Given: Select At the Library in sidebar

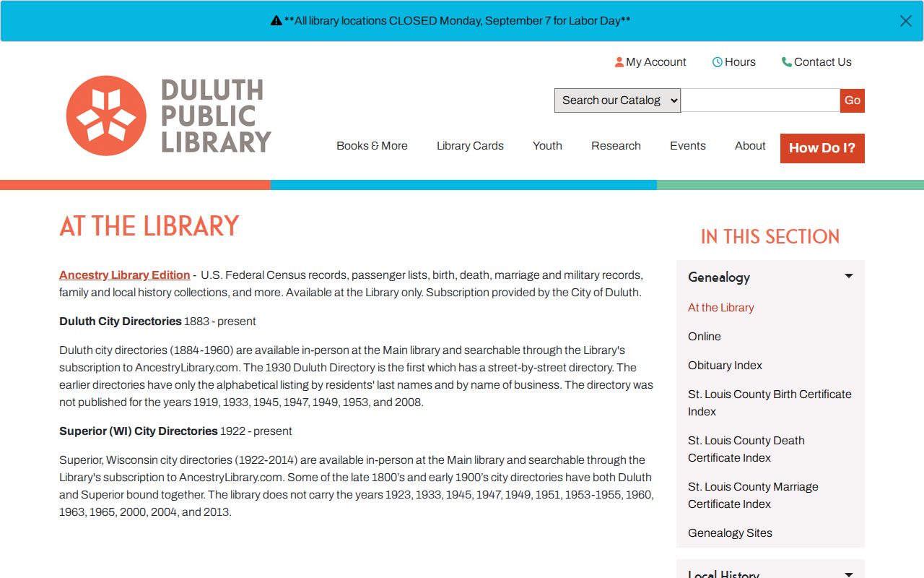Looking at the screenshot, I should (x=720, y=308).
